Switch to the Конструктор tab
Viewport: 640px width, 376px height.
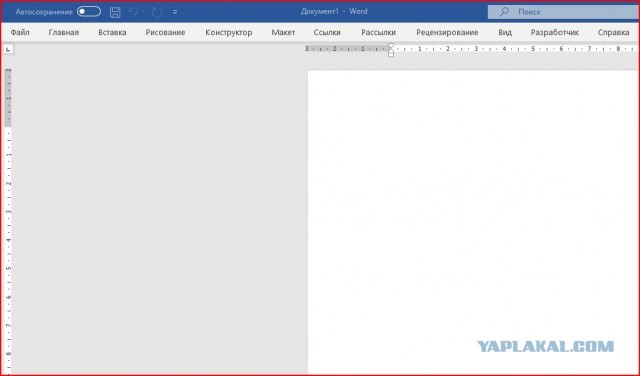click(x=229, y=32)
